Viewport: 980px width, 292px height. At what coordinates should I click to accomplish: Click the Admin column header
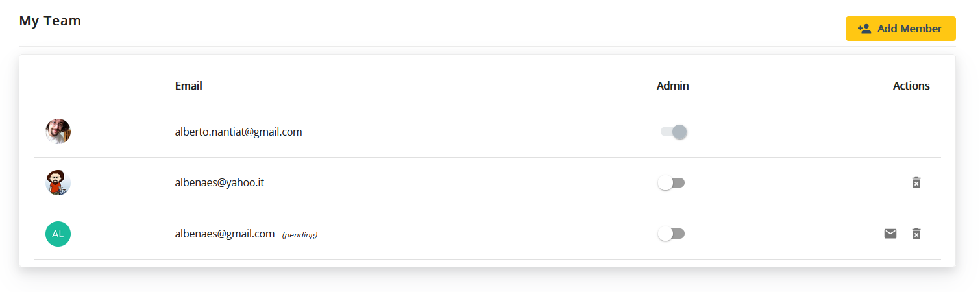click(x=672, y=86)
